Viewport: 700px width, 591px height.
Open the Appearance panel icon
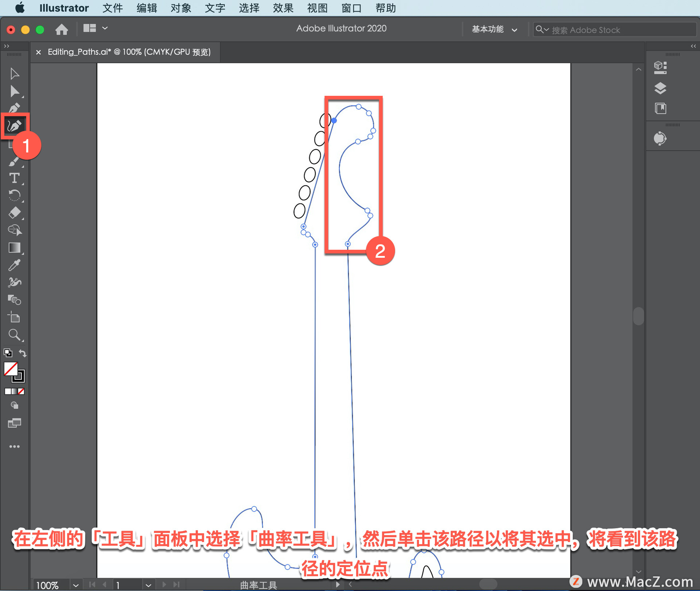(660, 139)
